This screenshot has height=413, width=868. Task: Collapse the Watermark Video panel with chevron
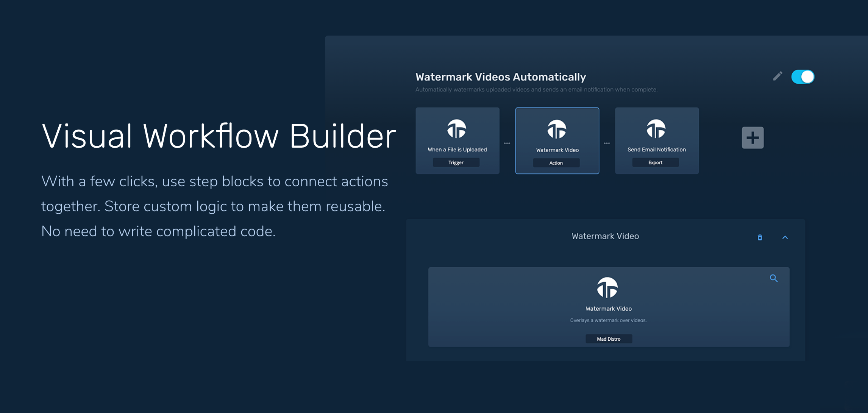(x=785, y=237)
